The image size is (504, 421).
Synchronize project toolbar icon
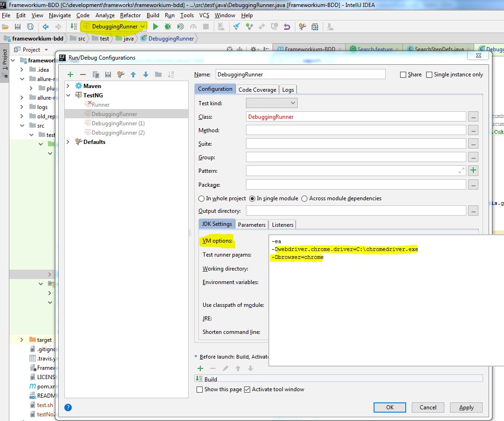(30, 27)
